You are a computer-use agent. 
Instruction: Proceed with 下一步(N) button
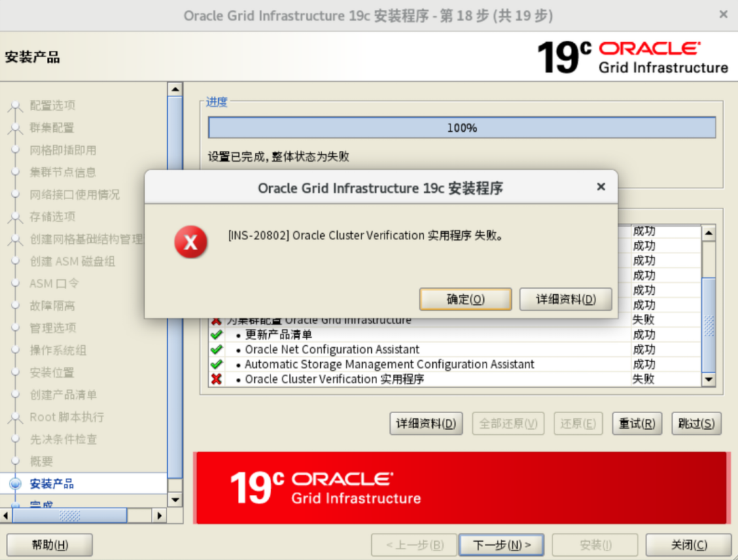[x=502, y=545]
